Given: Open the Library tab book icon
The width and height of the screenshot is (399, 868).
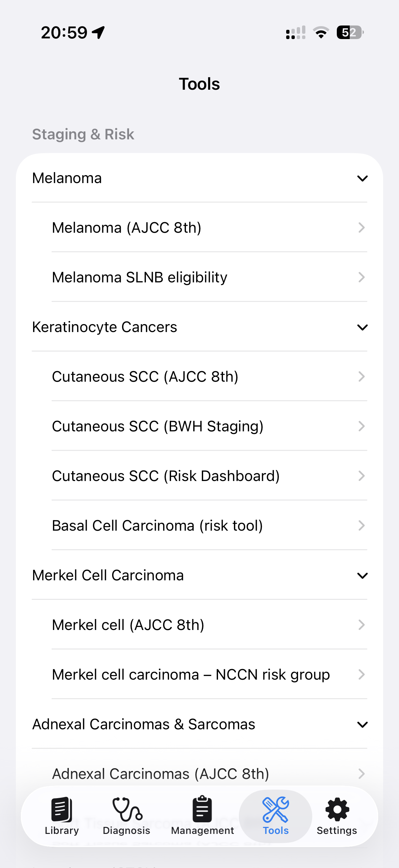Looking at the screenshot, I should coord(62,809).
